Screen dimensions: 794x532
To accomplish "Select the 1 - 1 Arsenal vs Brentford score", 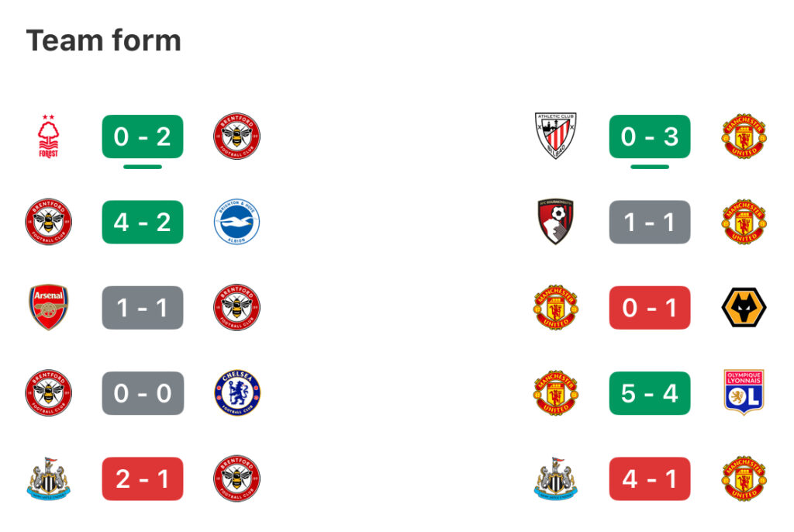I will tap(143, 308).
